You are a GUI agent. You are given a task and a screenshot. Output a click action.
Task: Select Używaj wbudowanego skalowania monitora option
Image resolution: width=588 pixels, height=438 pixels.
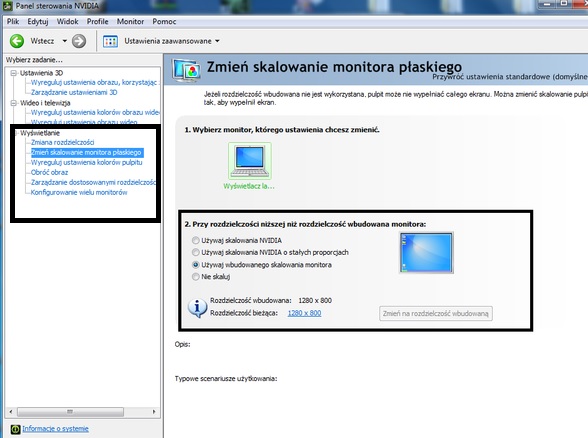(195, 265)
